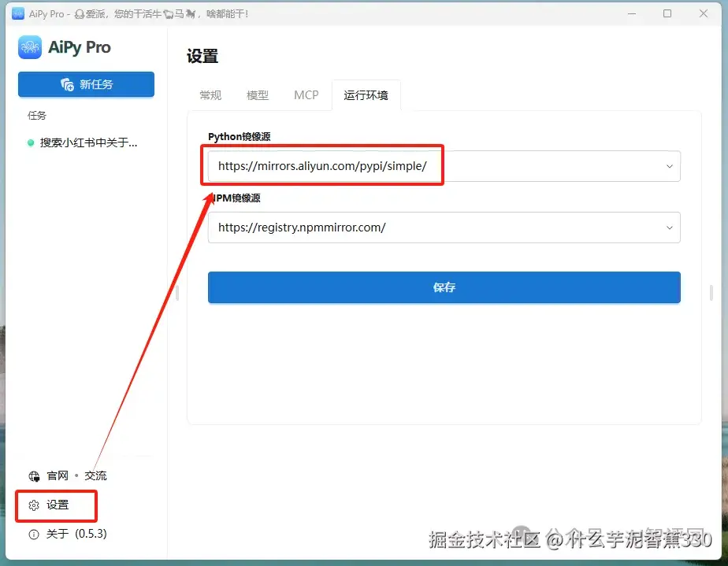Start a new task with 新任务 button
This screenshot has width=728, height=566.
pyautogui.click(x=86, y=84)
